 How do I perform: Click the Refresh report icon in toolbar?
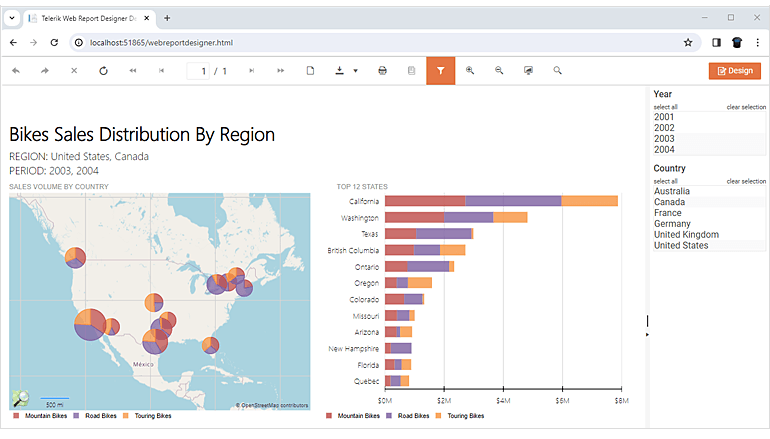coord(103,71)
